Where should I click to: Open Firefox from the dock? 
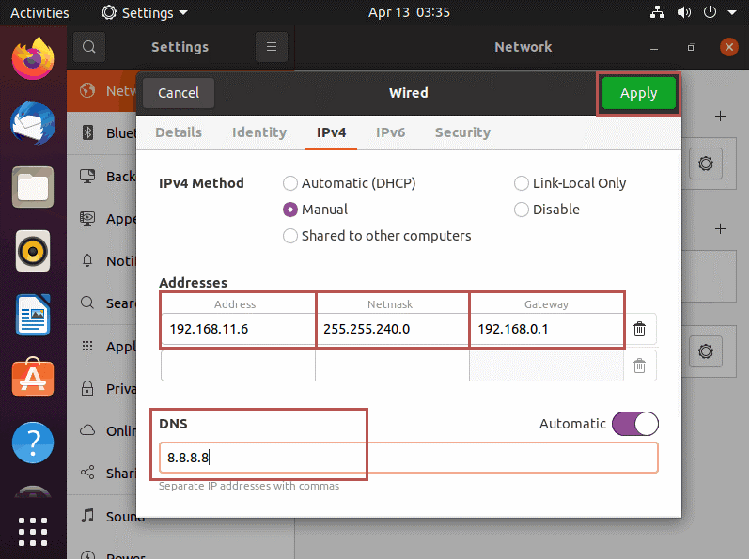pos(33,59)
